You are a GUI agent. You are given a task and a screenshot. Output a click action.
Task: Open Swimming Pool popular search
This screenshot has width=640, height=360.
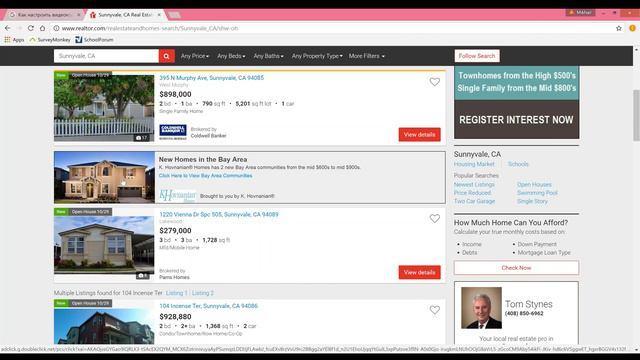537,193
